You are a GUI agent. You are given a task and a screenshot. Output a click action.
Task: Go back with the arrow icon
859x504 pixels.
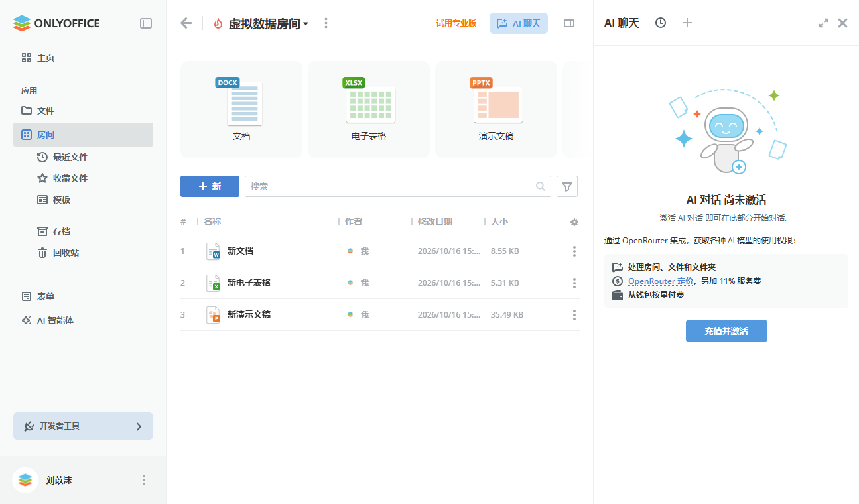186,23
